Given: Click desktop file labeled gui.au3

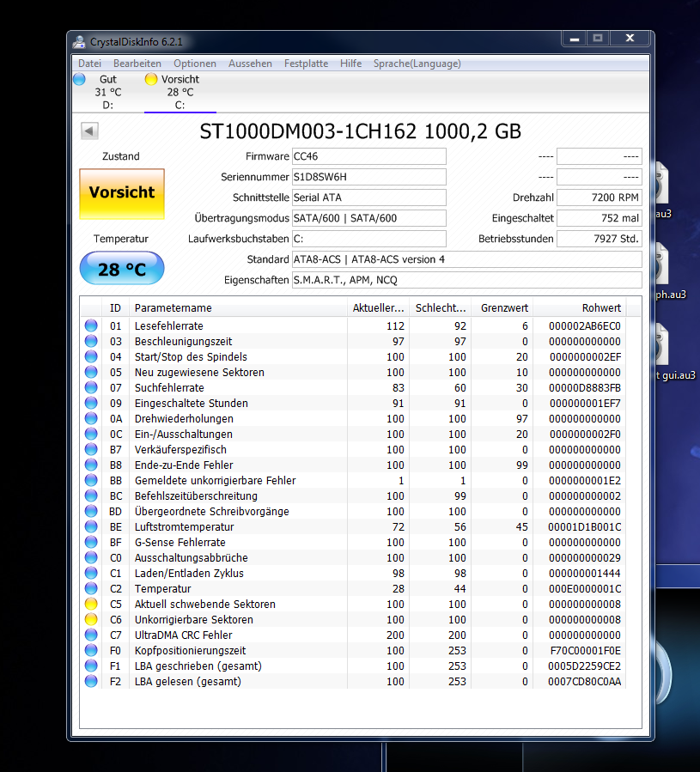Looking at the screenshot, I should pos(676,353).
